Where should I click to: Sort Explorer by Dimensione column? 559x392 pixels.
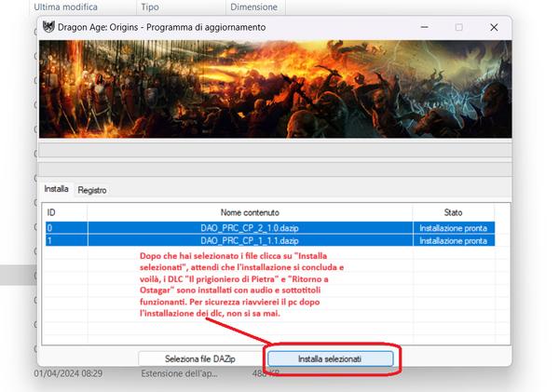(253, 7)
